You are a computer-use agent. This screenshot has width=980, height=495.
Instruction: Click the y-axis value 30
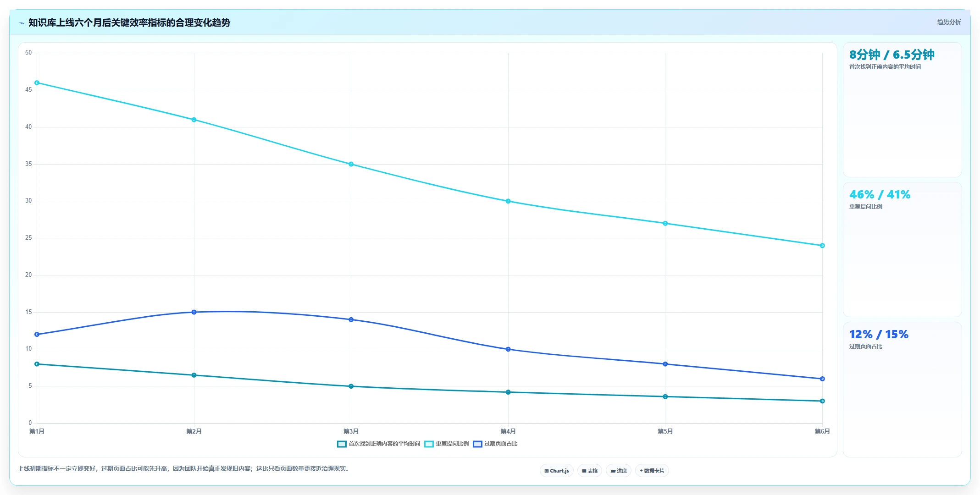pos(28,201)
